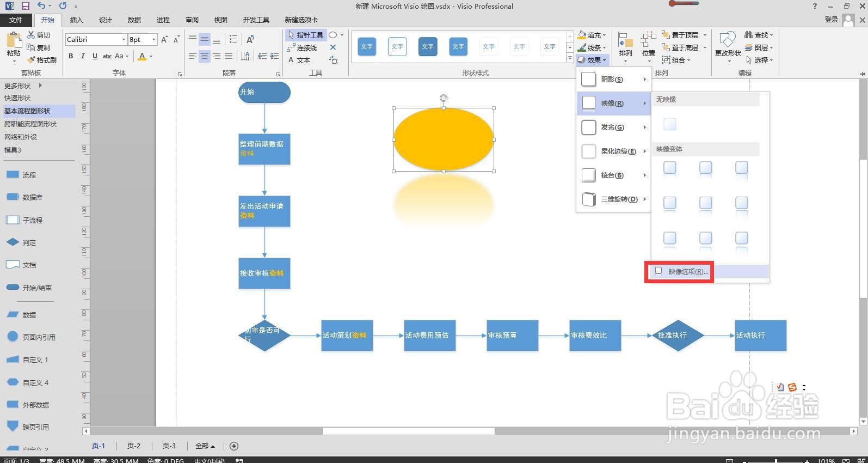The width and height of the screenshot is (868, 463).
Task: Click the increase font size icon
Action: coord(164,39)
